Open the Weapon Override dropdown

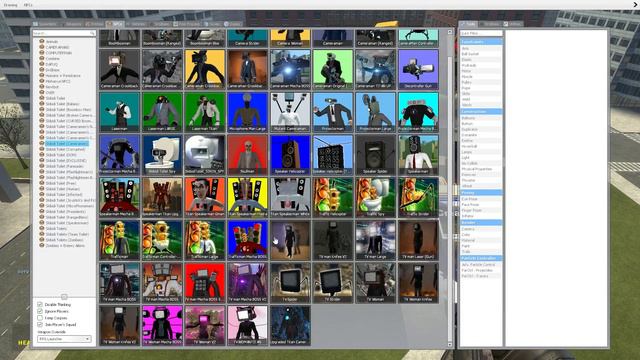click(64, 339)
